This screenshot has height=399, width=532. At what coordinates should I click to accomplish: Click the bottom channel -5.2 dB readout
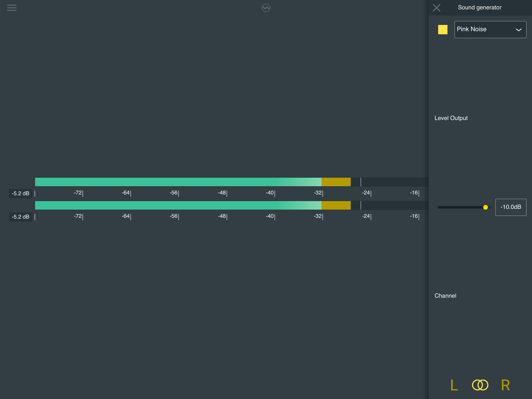(x=21, y=217)
